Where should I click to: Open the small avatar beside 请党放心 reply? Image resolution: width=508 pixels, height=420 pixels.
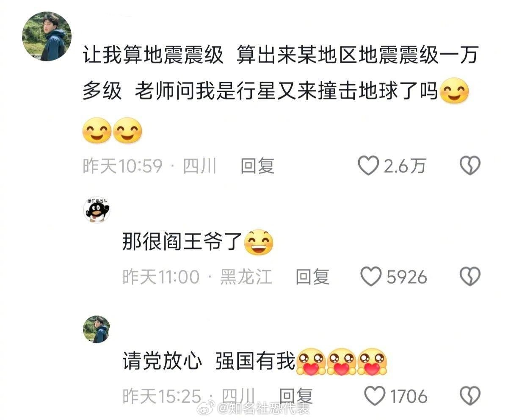click(97, 329)
